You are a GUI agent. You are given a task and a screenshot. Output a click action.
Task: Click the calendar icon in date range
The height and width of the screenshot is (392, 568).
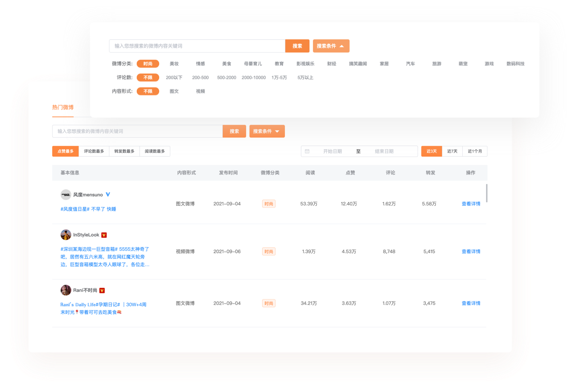[x=307, y=151]
